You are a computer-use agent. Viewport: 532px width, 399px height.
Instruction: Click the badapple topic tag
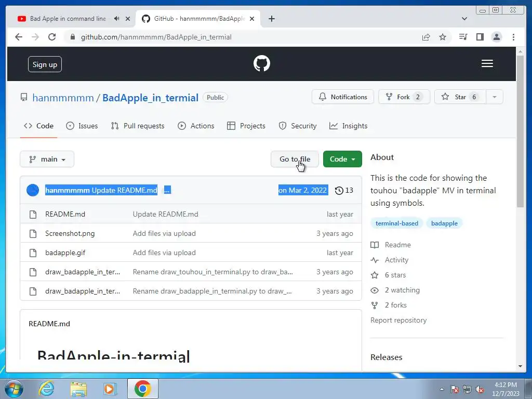click(x=444, y=223)
